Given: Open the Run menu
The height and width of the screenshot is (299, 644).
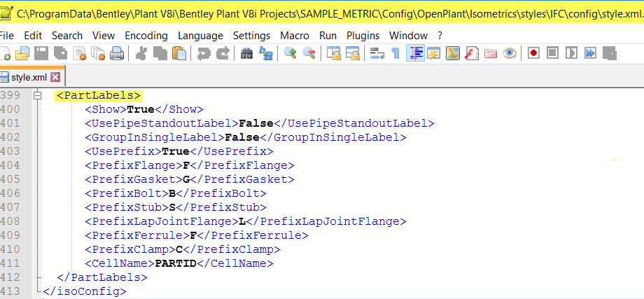Looking at the screenshot, I should coord(328,36).
